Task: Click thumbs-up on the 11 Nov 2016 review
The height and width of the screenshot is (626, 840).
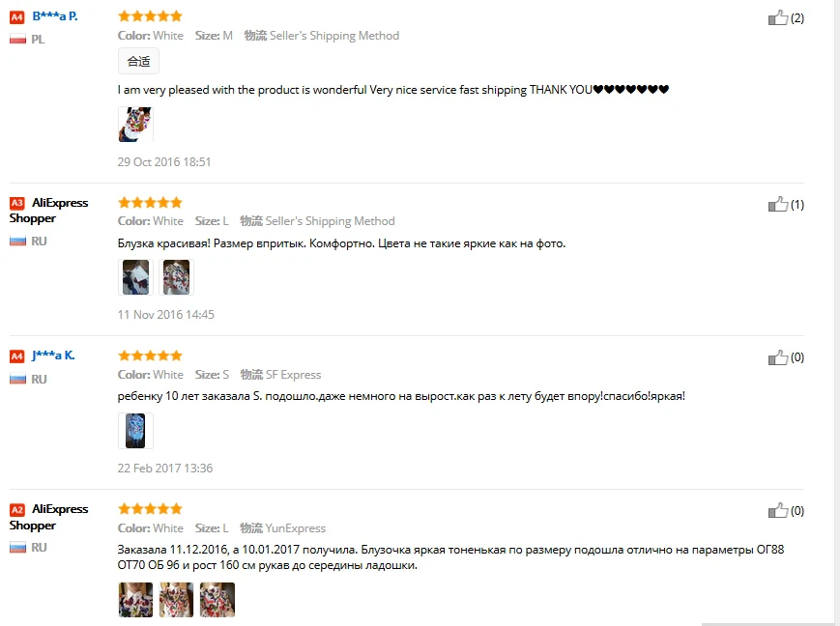Action: 778,204
